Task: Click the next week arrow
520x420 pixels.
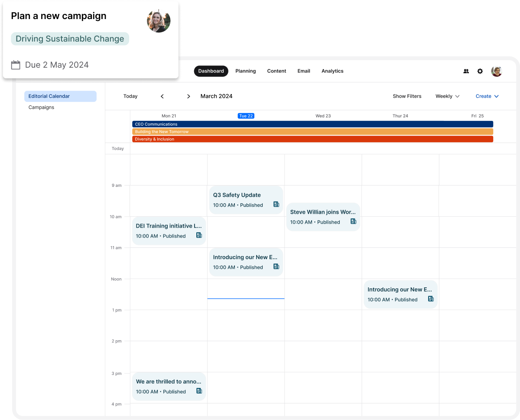Action: click(188, 96)
